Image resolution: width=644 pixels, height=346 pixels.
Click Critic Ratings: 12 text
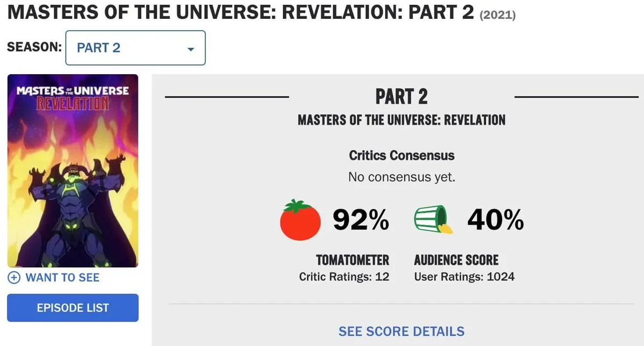click(343, 276)
